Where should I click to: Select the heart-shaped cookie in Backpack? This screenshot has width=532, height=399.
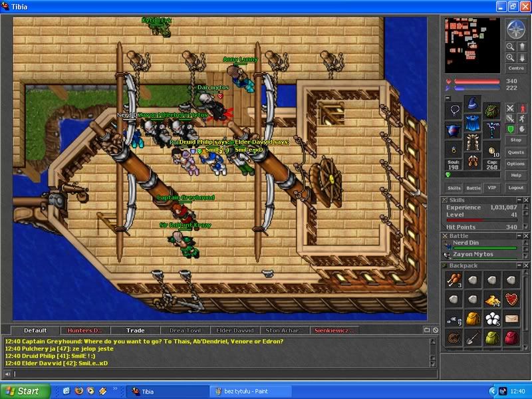511,299
